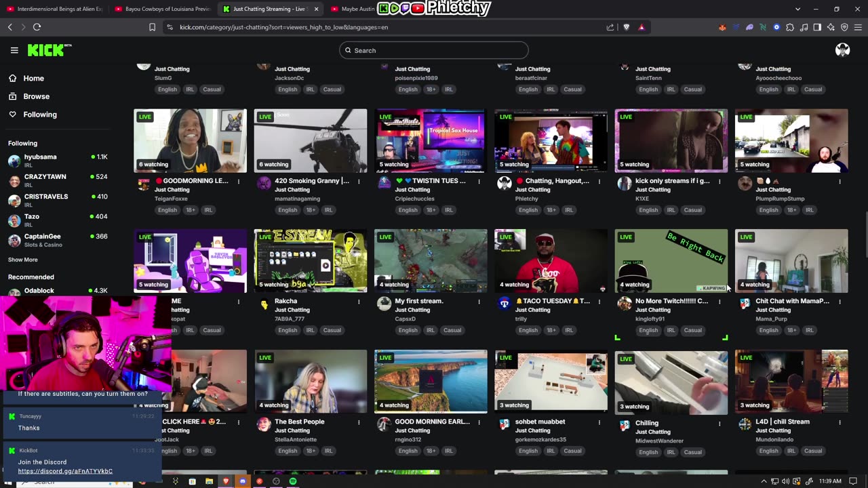
Task: Open Odablock in Recommended list
Action: (x=58, y=291)
